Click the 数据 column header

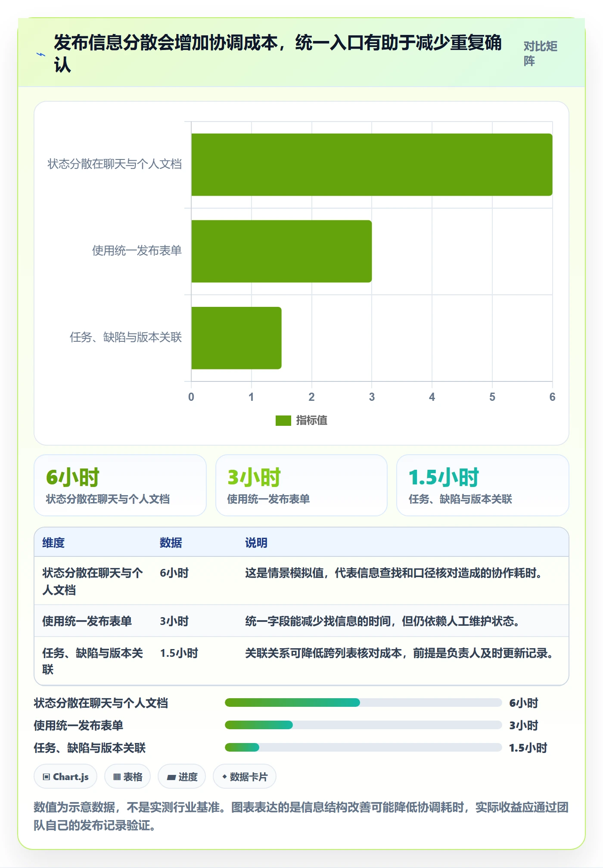point(171,543)
